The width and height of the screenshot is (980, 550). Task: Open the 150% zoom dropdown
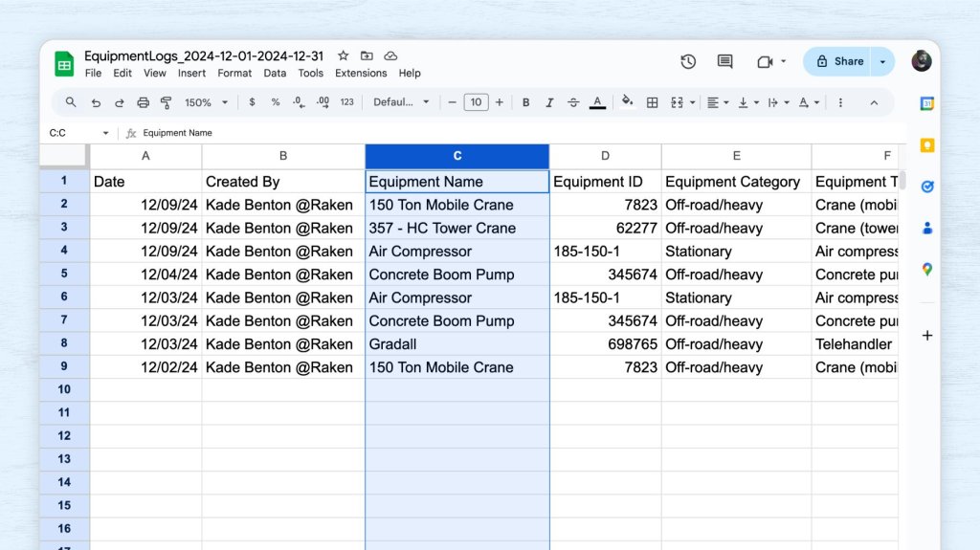click(x=207, y=102)
